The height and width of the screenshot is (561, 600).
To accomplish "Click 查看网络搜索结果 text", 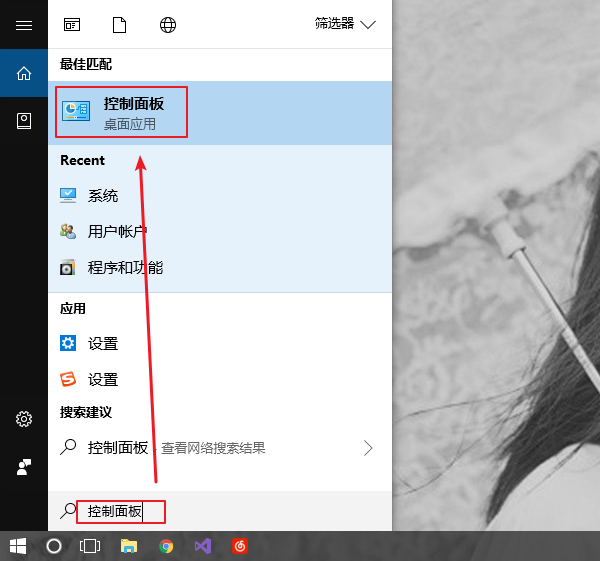I will point(213,448).
